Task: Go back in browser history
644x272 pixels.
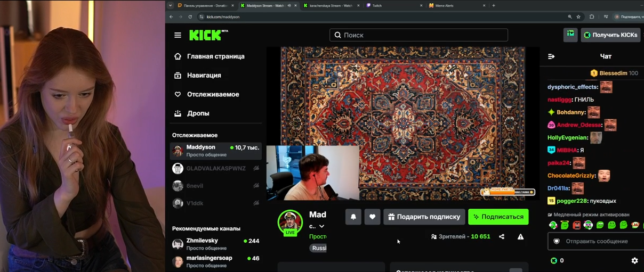Action: pos(171,17)
